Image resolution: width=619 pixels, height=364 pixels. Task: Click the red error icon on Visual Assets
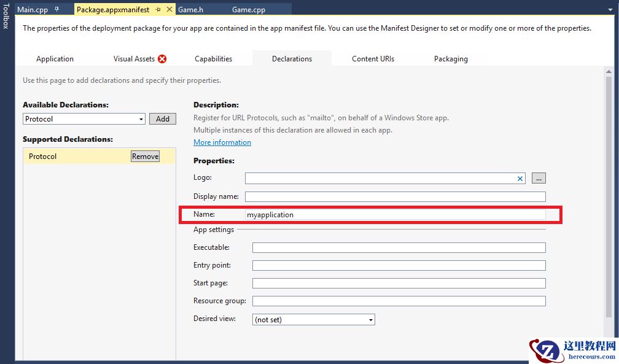coord(162,59)
